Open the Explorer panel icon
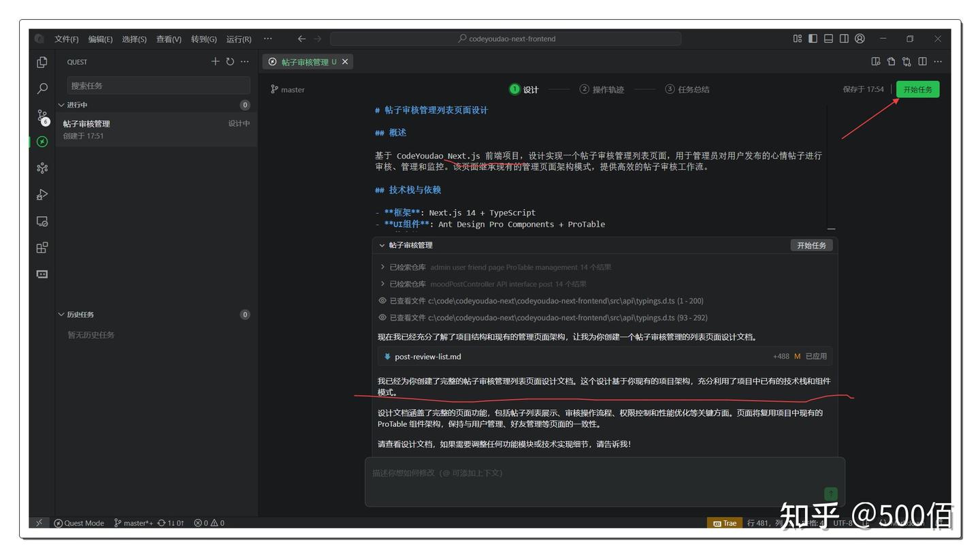 pyautogui.click(x=42, y=62)
